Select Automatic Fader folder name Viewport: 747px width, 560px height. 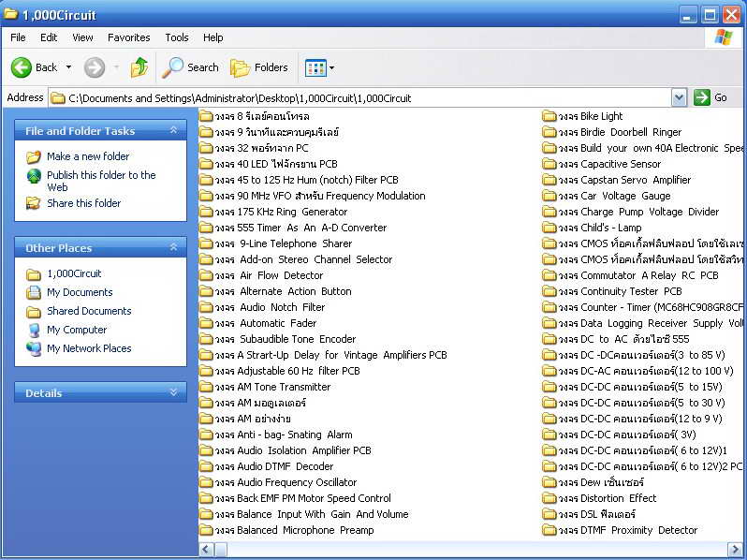coord(265,323)
